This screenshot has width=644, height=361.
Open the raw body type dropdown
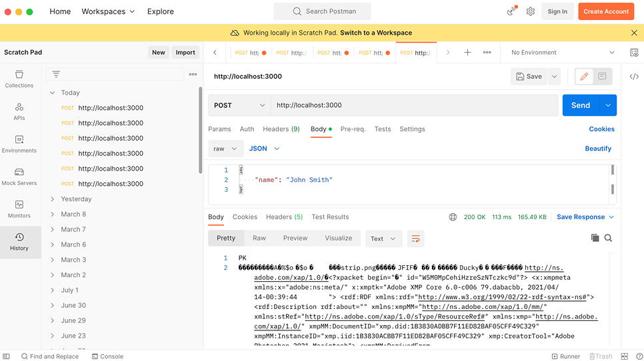(225, 149)
